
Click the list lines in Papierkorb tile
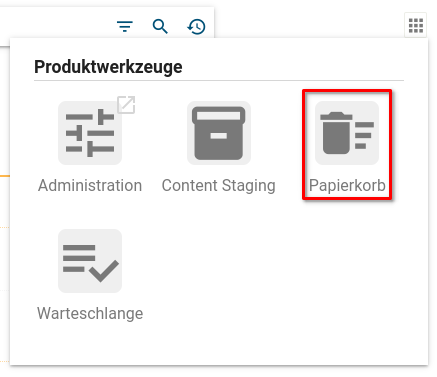[x=364, y=135]
